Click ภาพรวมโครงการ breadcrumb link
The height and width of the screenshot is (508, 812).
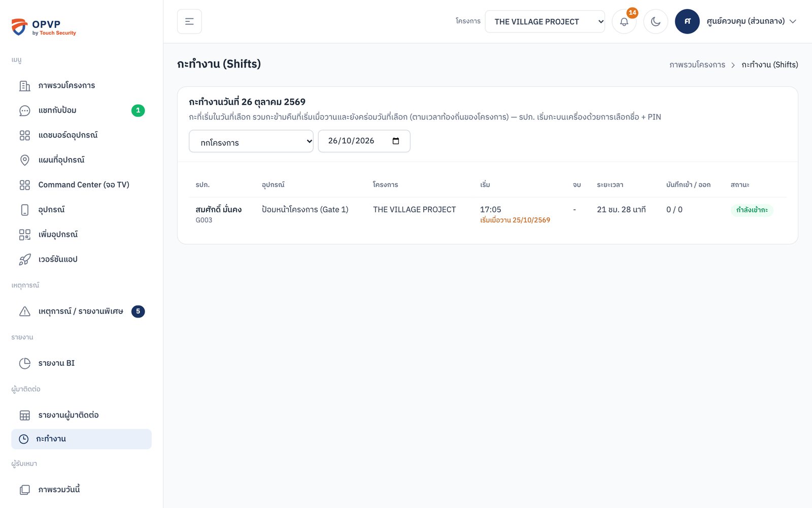pyautogui.click(x=697, y=65)
